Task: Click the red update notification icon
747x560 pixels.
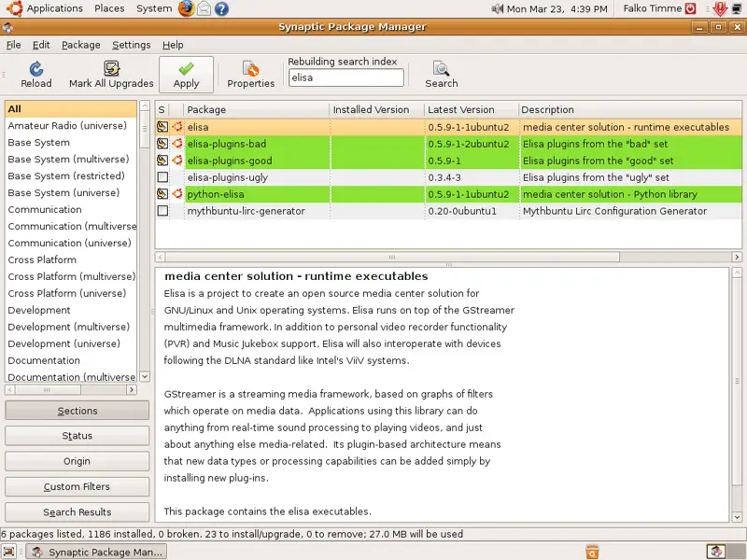Action: point(720,8)
